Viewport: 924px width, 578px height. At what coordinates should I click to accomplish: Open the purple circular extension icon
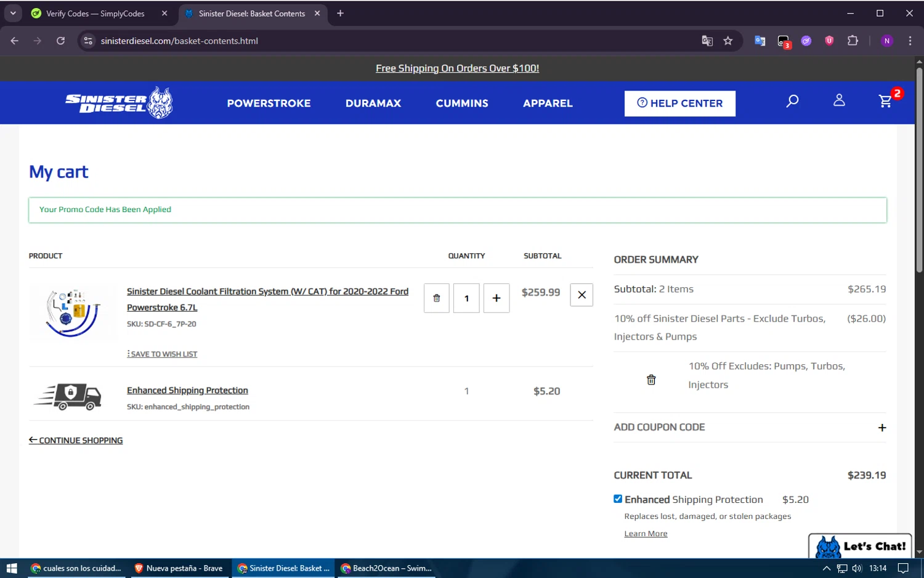click(x=806, y=41)
